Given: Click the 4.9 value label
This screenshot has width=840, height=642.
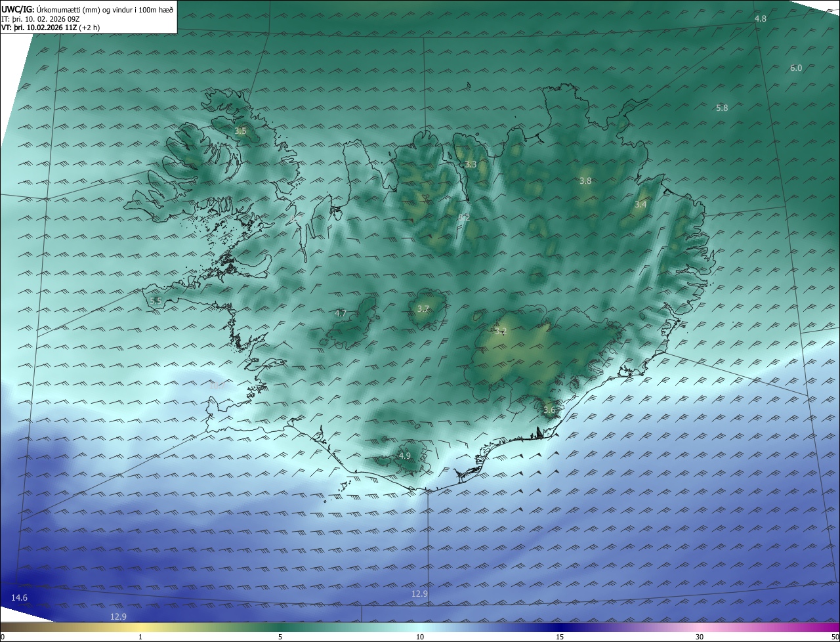Looking at the screenshot, I should coord(405,456).
